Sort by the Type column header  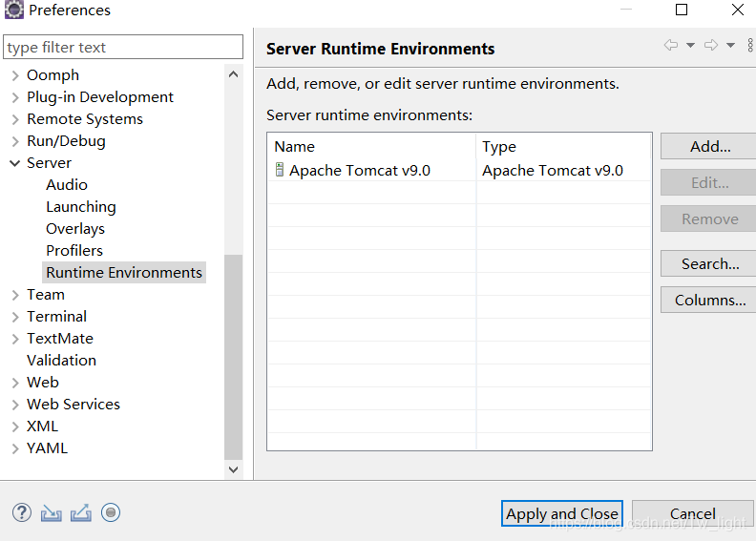pyautogui.click(x=563, y=146)
